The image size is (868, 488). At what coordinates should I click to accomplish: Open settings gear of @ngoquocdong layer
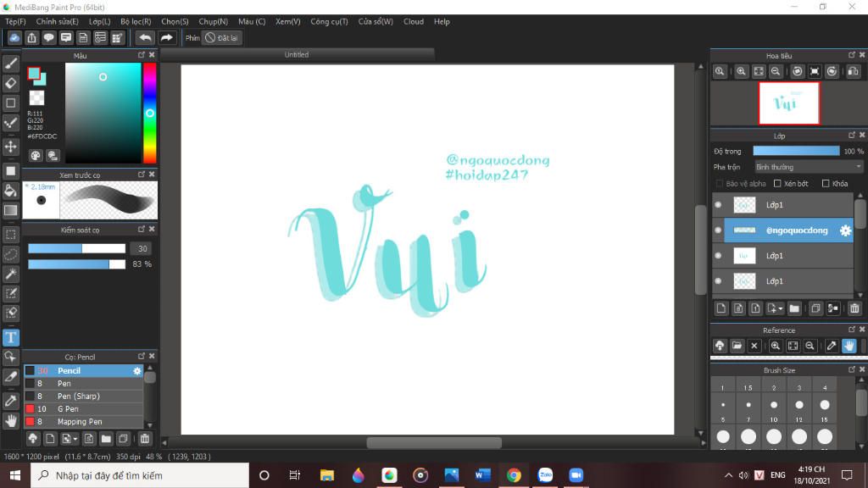[845, 230]
